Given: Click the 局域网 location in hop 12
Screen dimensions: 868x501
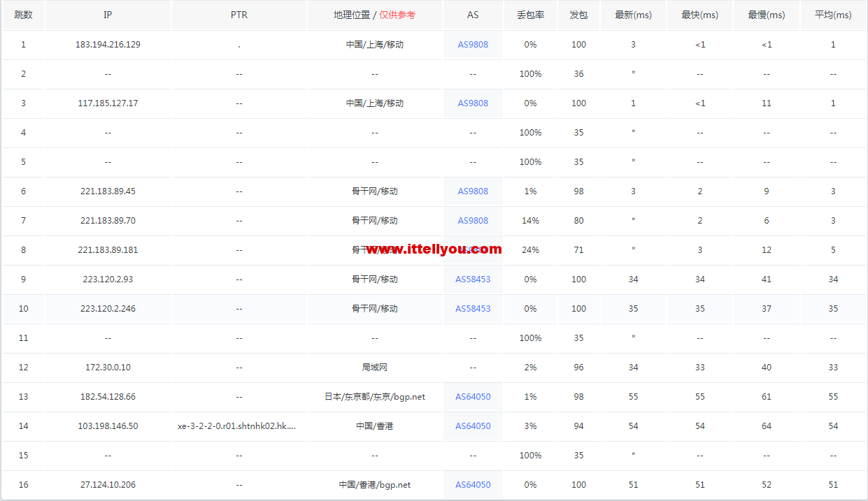Looking at the screenshot, I should 374,368.
